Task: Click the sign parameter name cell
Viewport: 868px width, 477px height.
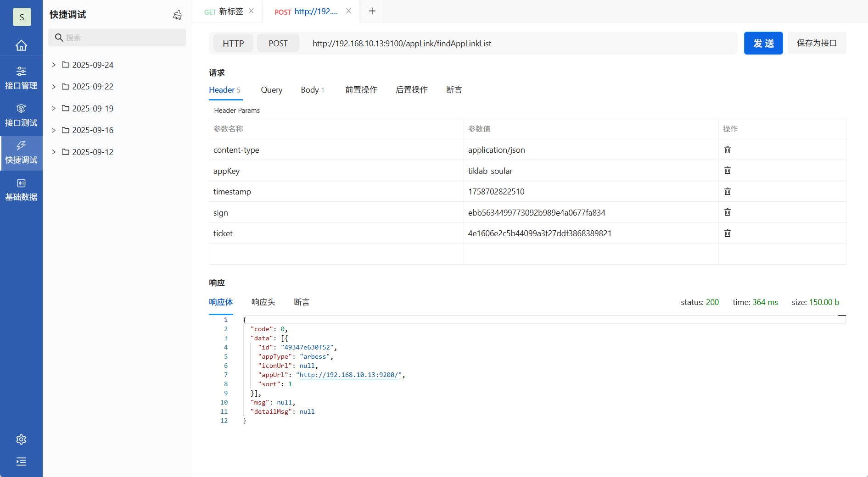Action: click(x=336, y=212)
